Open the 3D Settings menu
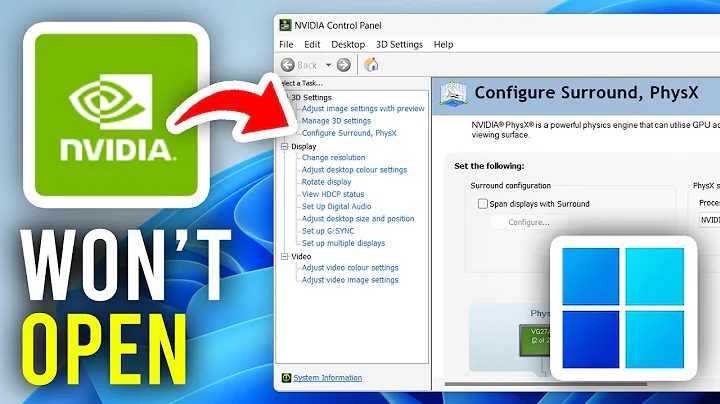This screenshot has height=404, width=720. (x=399, y=45)
